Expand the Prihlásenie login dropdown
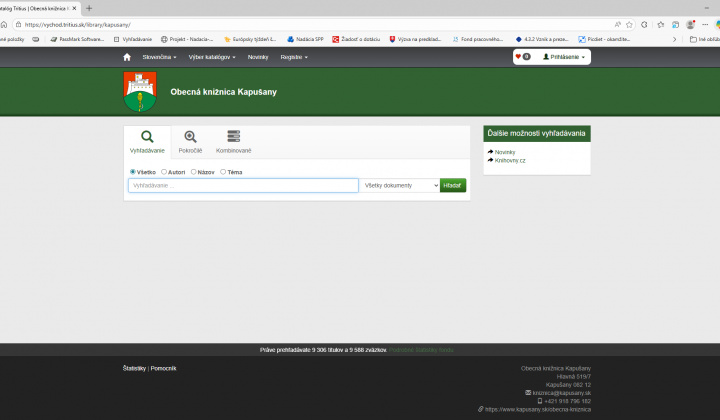720x420 pixels. click(x=565, y=57)
